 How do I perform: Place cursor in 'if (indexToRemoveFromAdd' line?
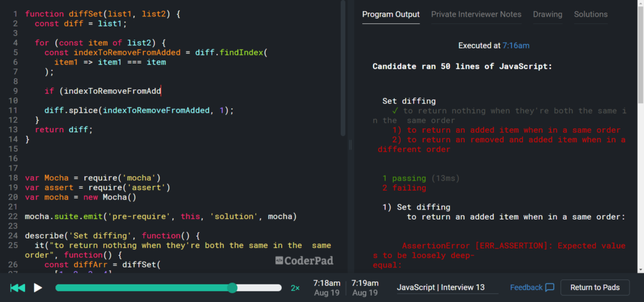point(103,91)
